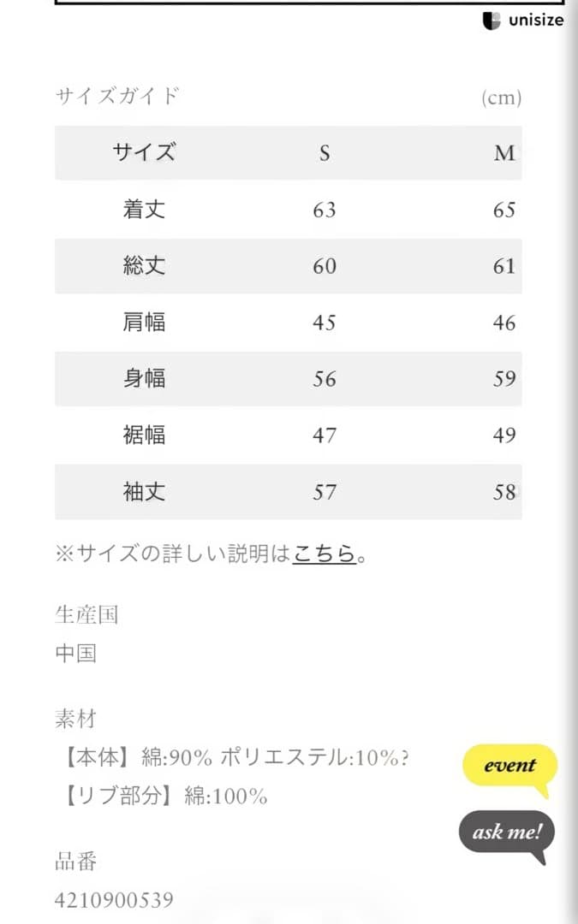Click the 着丈 row label
This screenshot has height=924, width=578.
144,210
